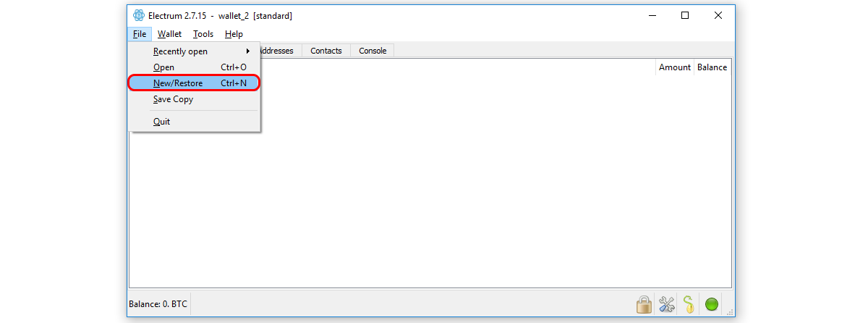868x323 pixels.
Task: Open preferences with the tools icon
Action: tap(666, 304)
